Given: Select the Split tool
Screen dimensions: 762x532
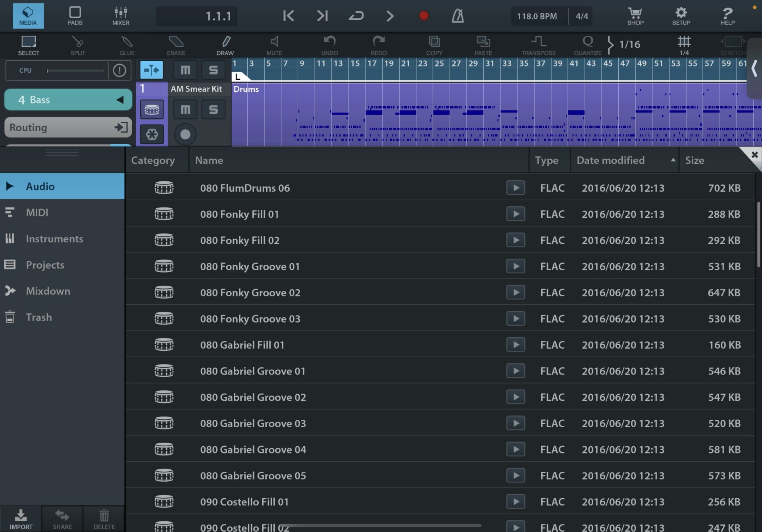Looking at the screenshot, I should pyautogui.click(x=77, y=45).
